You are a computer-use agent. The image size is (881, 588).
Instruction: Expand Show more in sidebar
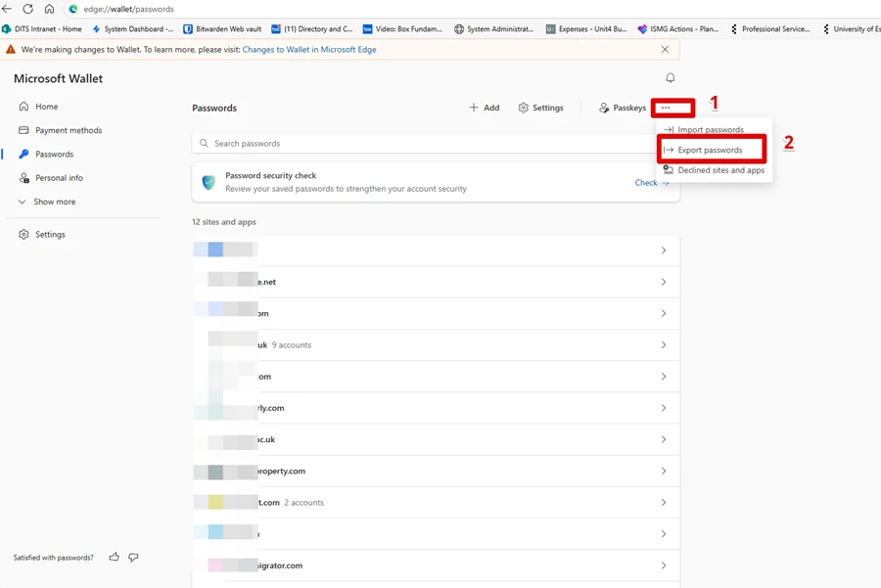(x=54, y=202)
